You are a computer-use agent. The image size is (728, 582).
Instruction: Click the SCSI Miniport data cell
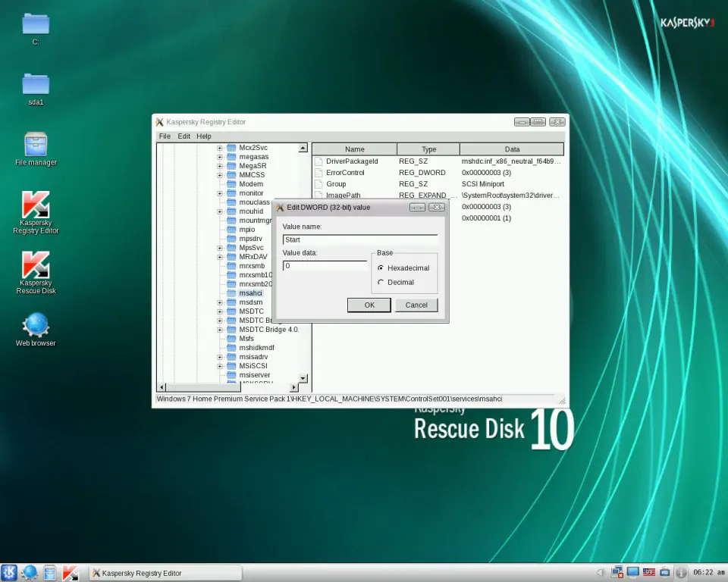point(483,184)
